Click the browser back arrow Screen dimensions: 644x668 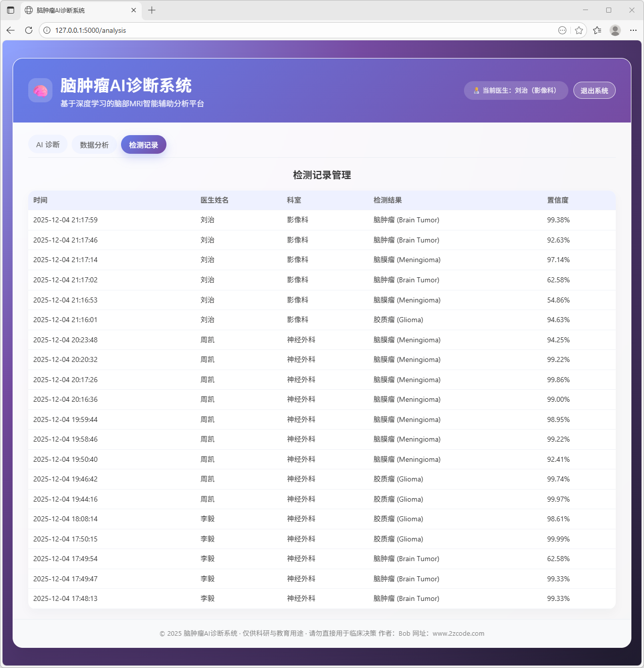[x=11, y=30]
